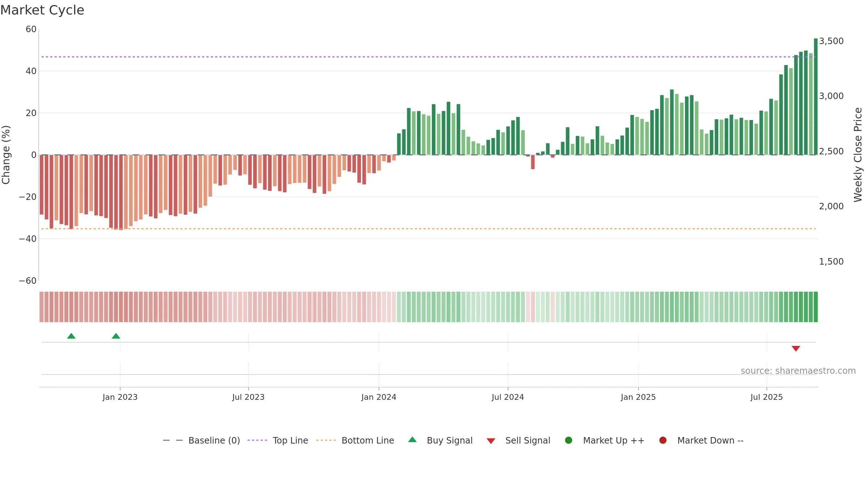Click the 2,000 right axis value
This screenshot has width=868, height=488.
tap(831, 206)
